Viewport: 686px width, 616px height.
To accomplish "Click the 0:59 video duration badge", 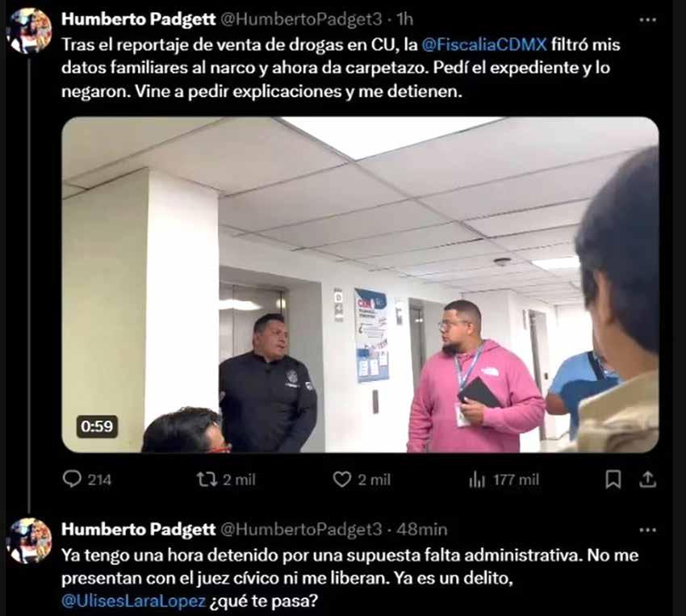I will [97, 426].
